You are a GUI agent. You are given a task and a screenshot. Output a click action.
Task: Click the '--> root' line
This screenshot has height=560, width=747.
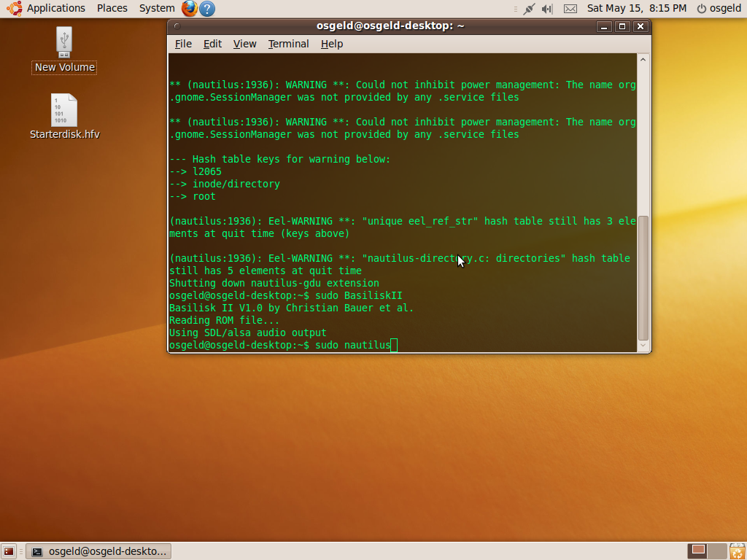[x=193, y=197]
